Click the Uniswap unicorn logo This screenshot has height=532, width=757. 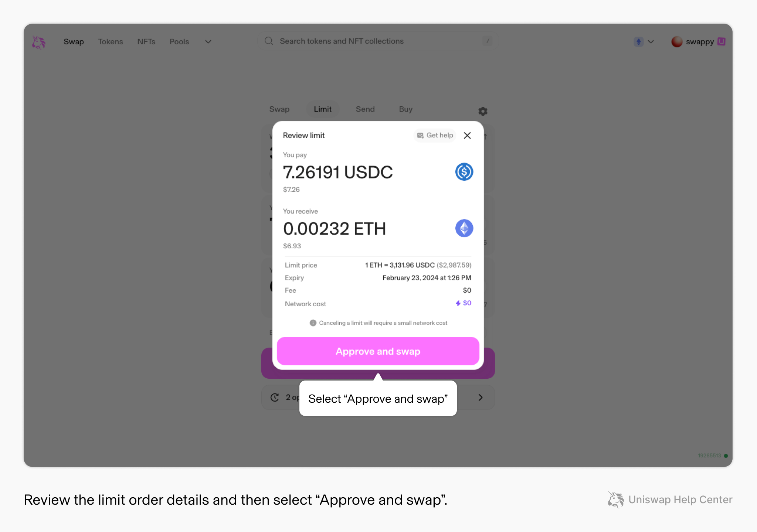pos(38,42)
